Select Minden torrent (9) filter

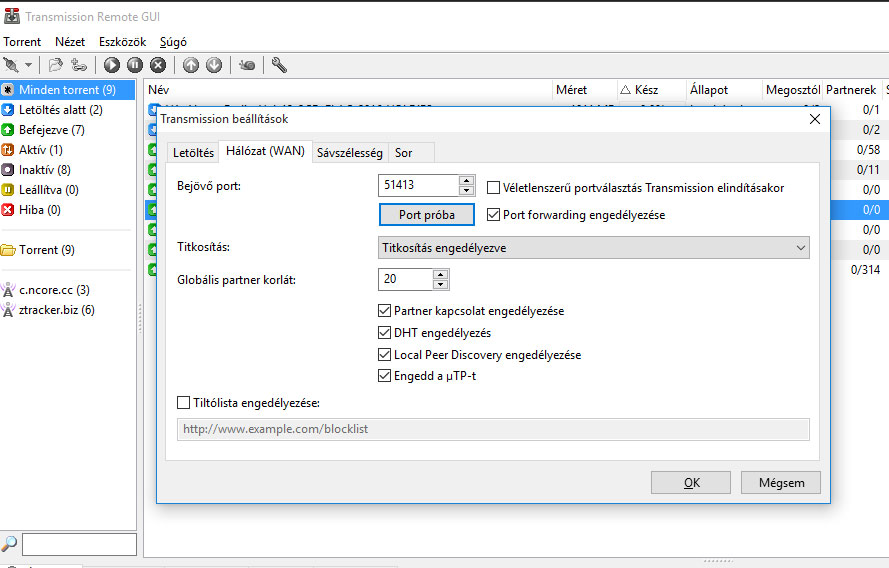[x=67, y=90]
